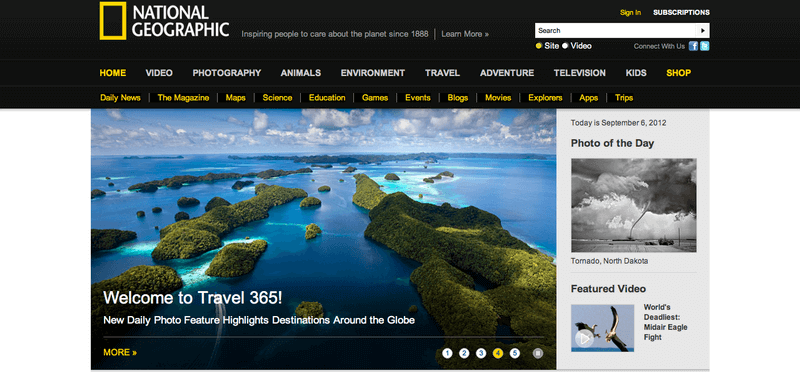
Task: Go to slide 1 in the carousel
Action: click(x=447, y=353)
